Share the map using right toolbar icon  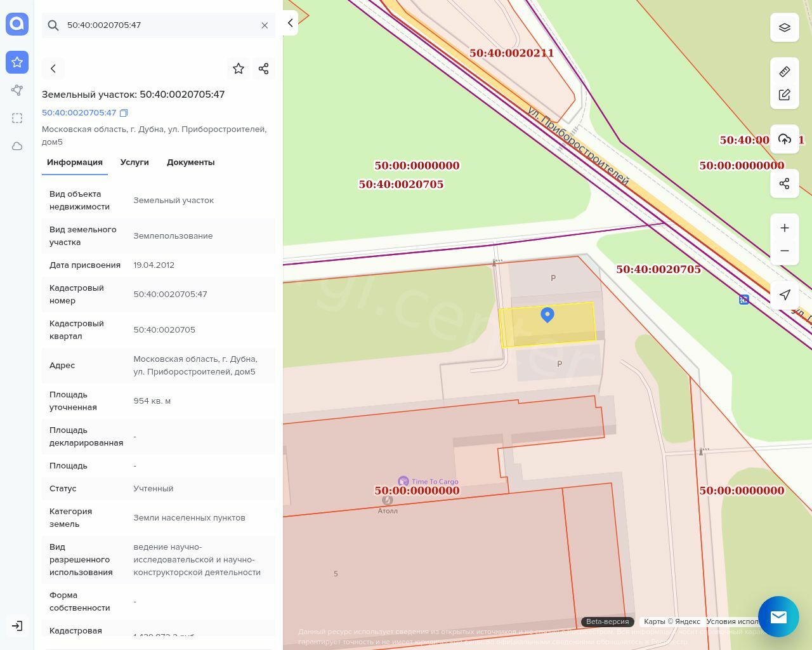[x=785, y=183]
